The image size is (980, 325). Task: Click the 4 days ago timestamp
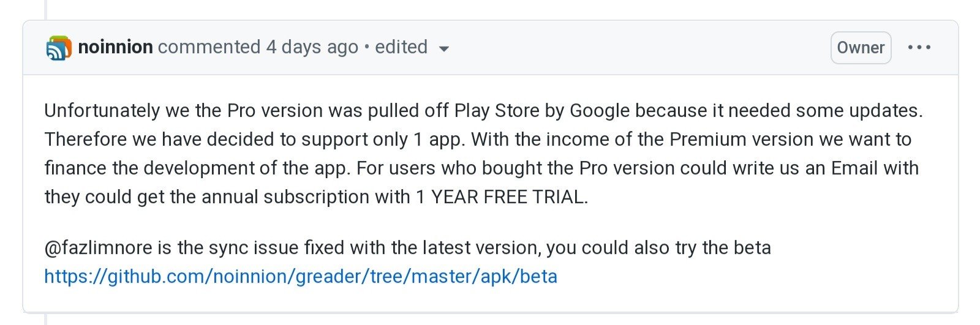point(312,47)
